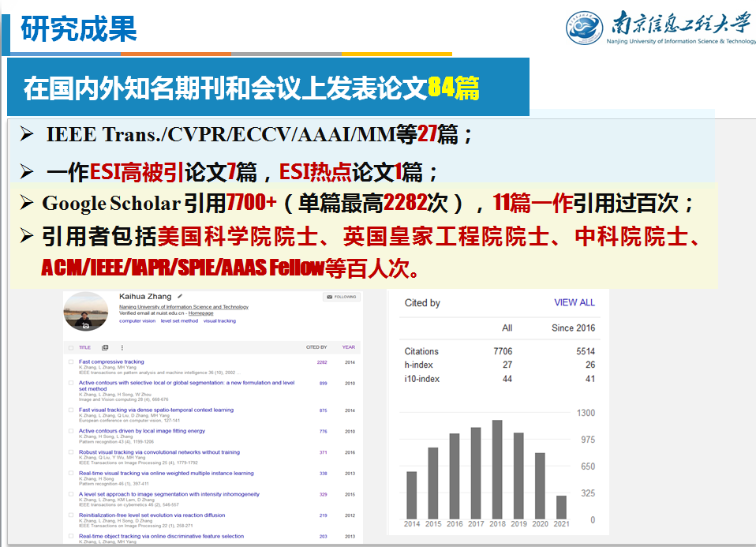Open the Homepage link under verified email
The height and width of the screenshot is (547, 756).
(200, 313)
